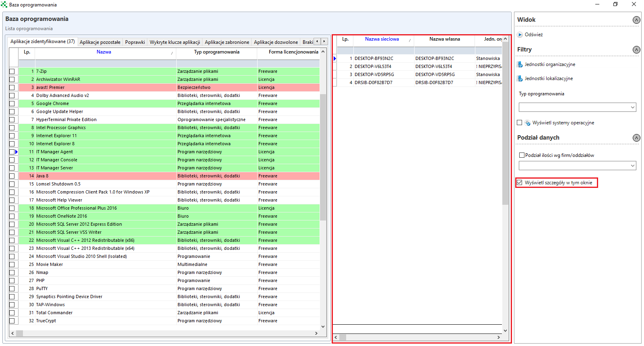Click the software list horizontal scrollbar thumb
The image size is (644, 346).
coord(19,333)
